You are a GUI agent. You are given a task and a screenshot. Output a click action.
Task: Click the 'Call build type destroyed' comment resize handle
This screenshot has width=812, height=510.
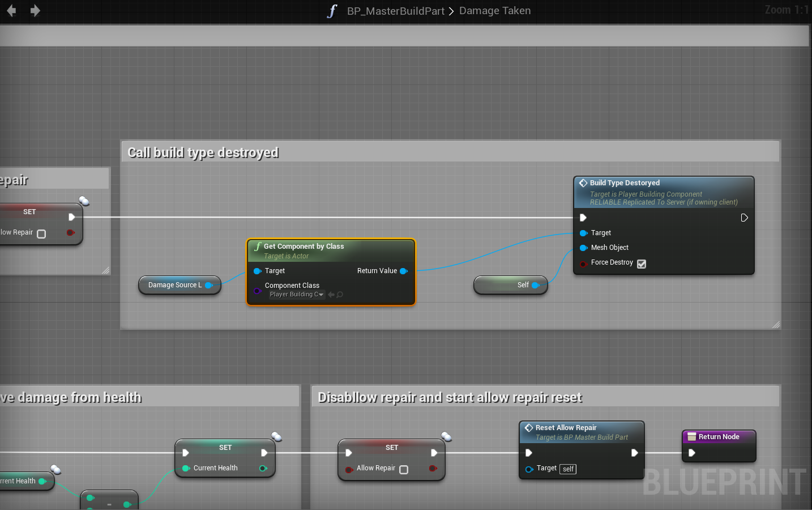point(775,325)
